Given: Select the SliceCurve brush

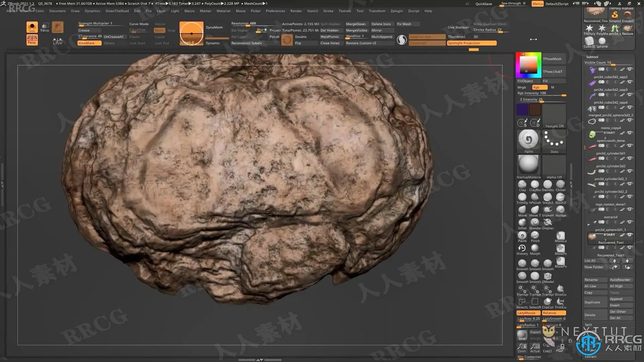Looking at the screenshot, I should point(560,290).
